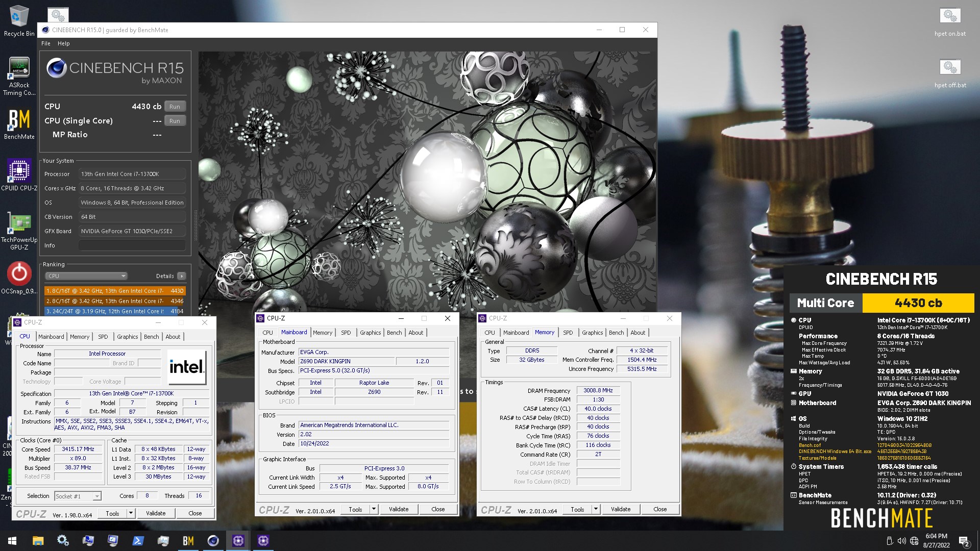
Task: Open the CPU ranking category dropdown
Action: click(x=86, y=276)
